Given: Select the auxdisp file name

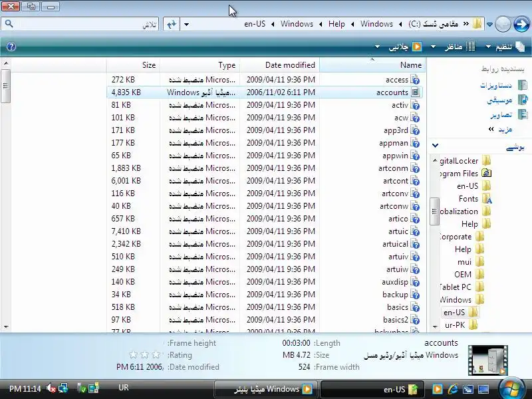Looking at the screenshot, I should (x=395, y=282).
